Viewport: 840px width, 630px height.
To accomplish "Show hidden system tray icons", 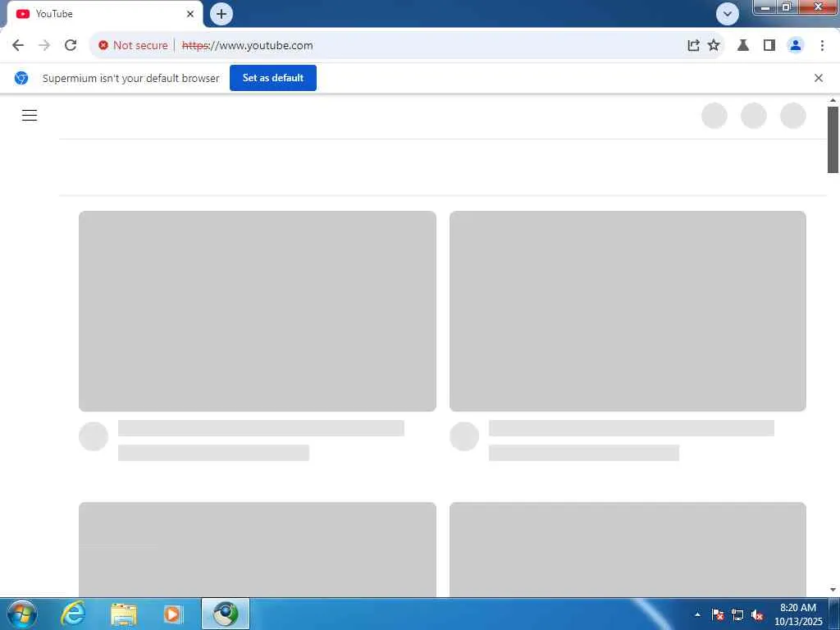I will point(697,614).
